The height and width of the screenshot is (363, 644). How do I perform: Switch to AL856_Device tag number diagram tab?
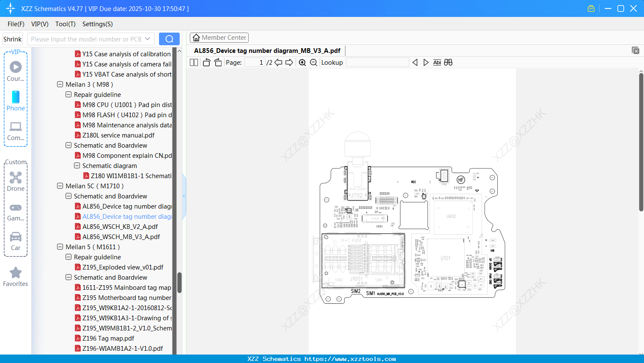pos(267,50)
